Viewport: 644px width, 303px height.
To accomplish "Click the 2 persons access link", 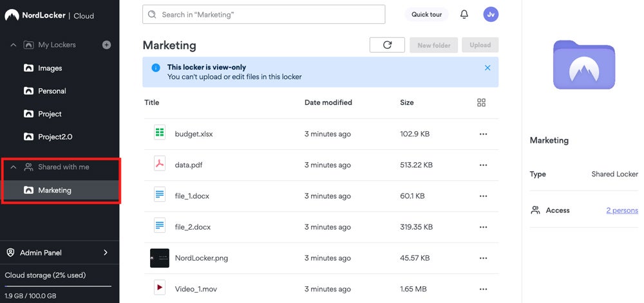I will [621, 210].
